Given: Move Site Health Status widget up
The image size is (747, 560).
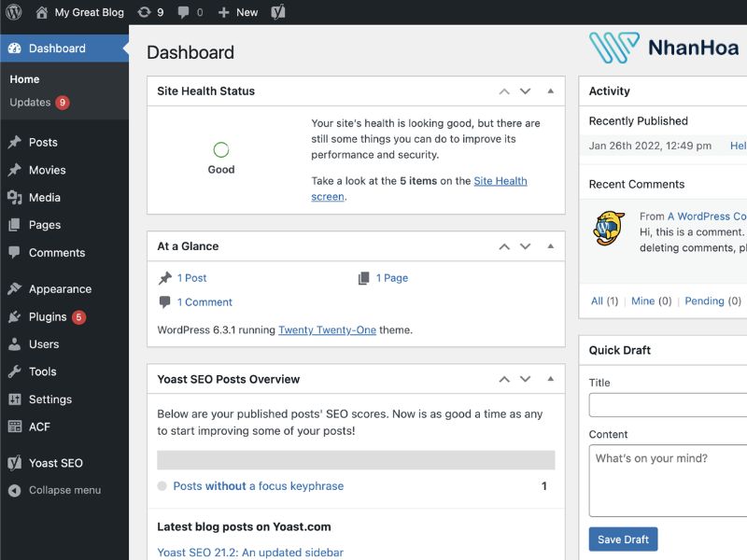Looking at the screenshot, I should click(504, 91).
